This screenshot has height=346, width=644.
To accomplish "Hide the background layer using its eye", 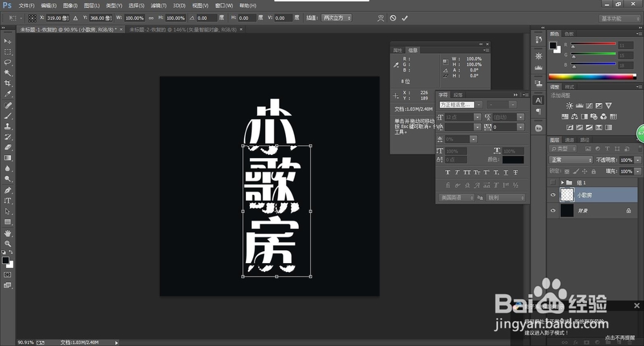I will [x=553, y=210].
